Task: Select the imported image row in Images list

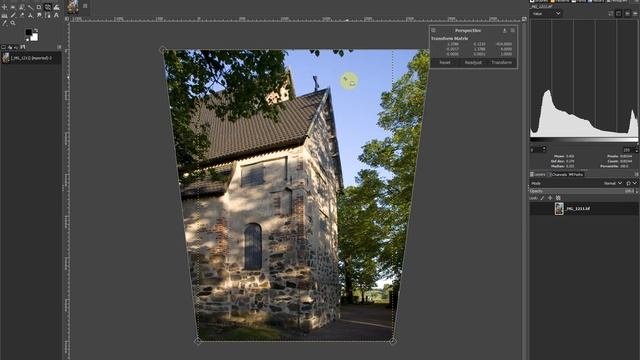Action: click(31, 58)
